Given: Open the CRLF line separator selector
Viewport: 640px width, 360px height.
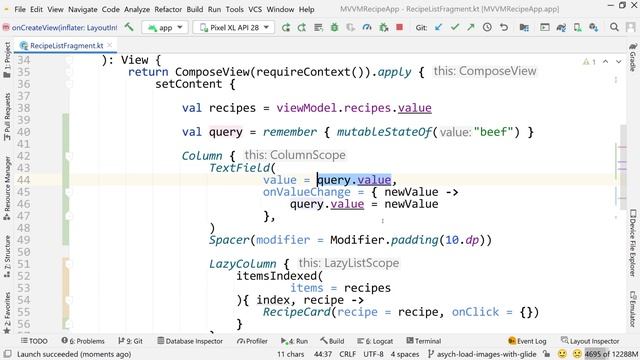Looking at the screenshot, I should coord(348,354).
